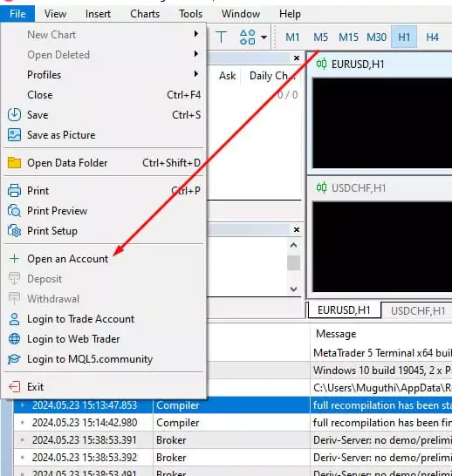The image size is (452, 476).
Task: Click the Exit door icon
Action: pos(14,387)
